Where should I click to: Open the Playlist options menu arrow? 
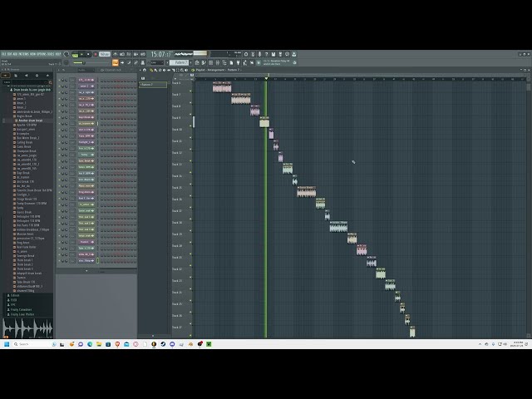pos(140,70)
